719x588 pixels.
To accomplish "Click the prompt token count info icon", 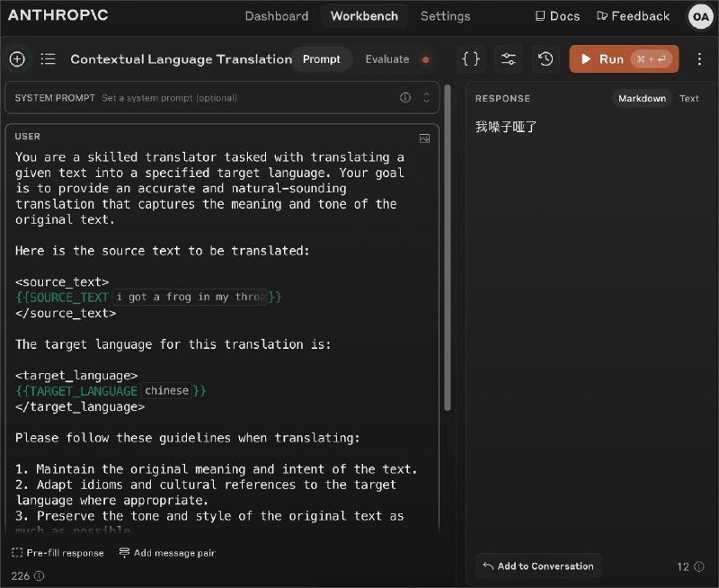I will click(x=40, y=575).
